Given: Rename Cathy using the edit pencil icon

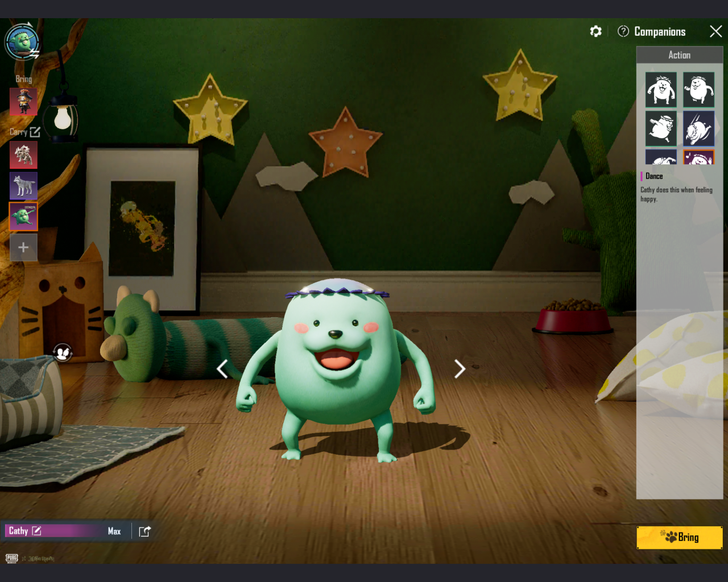Looking at the screenshot, I should [36, 531].
